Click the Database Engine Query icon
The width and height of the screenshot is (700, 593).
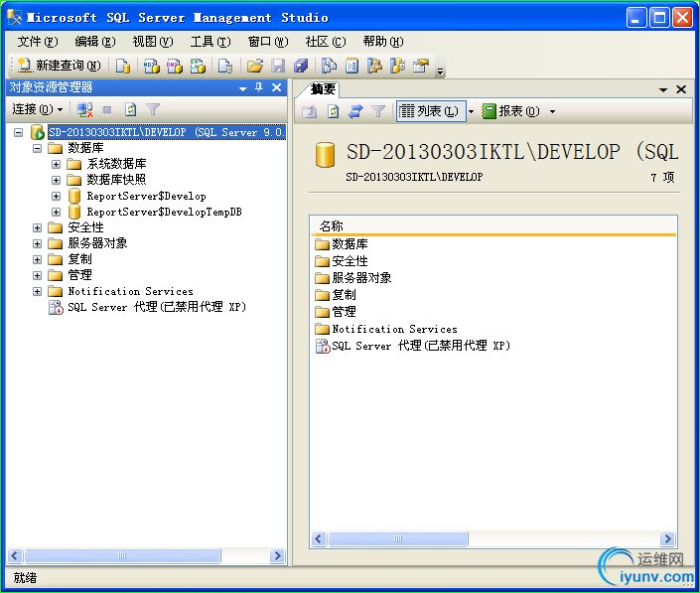(123, 67)
